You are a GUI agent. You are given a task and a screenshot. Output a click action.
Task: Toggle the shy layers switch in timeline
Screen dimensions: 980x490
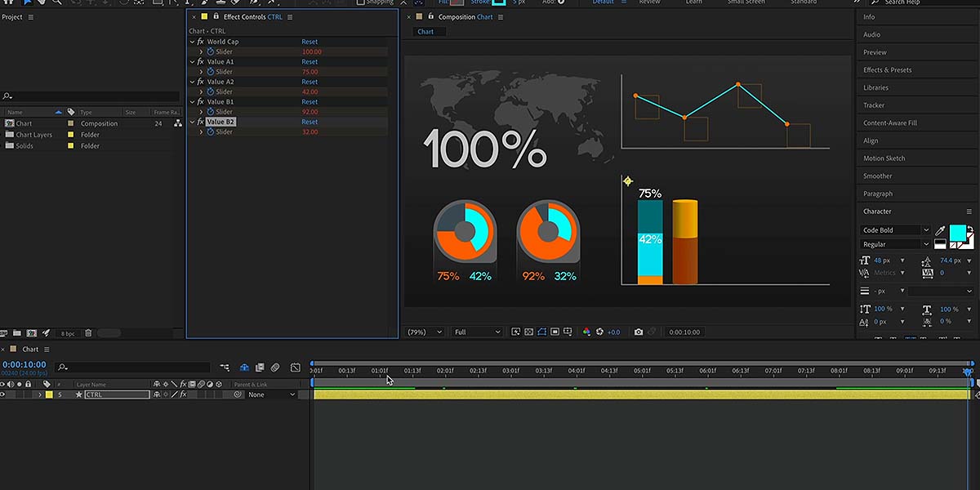click(x=244, y=367)
